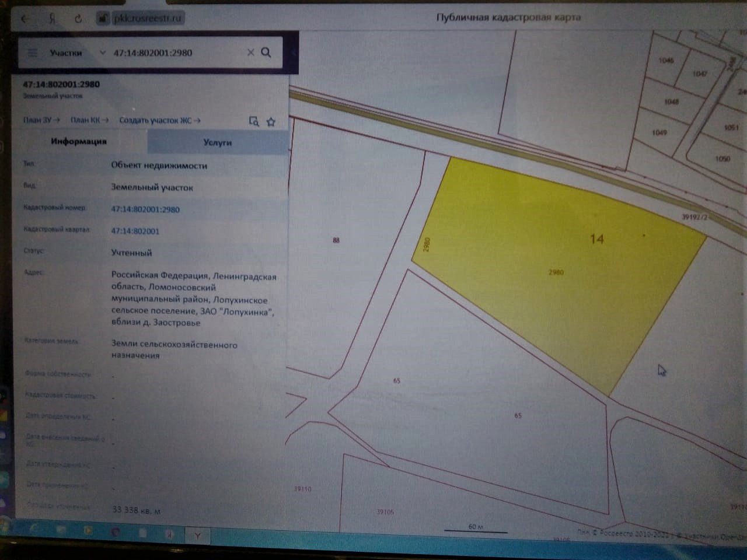Open the Создать участок ЖС link
747x560 pixels.
[160, 120]
